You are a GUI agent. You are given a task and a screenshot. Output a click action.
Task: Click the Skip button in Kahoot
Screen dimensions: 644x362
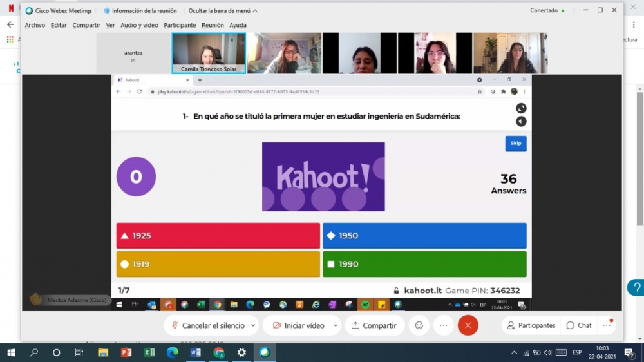516,144
